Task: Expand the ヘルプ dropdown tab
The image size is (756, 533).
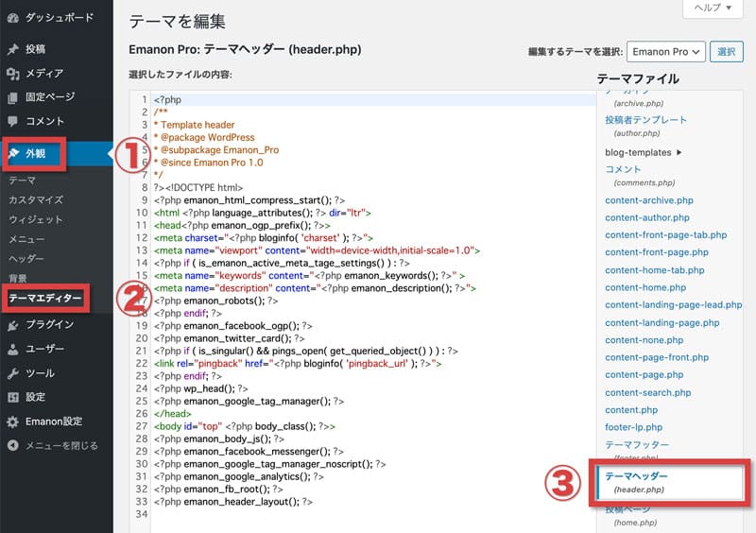Action: 713,8
